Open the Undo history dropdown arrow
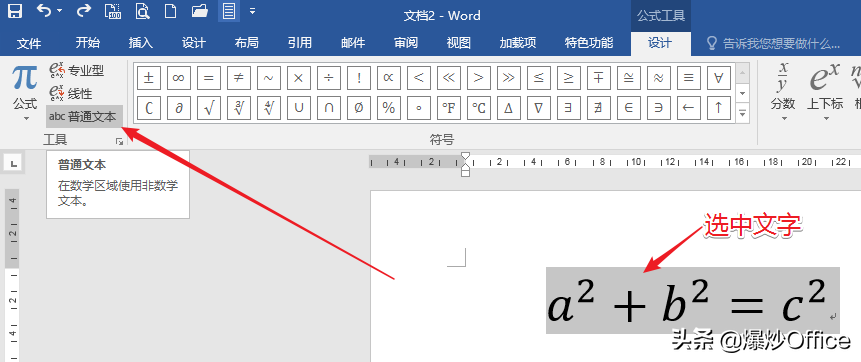This screenshot has width=861, height=362. (x=59, y=10)
